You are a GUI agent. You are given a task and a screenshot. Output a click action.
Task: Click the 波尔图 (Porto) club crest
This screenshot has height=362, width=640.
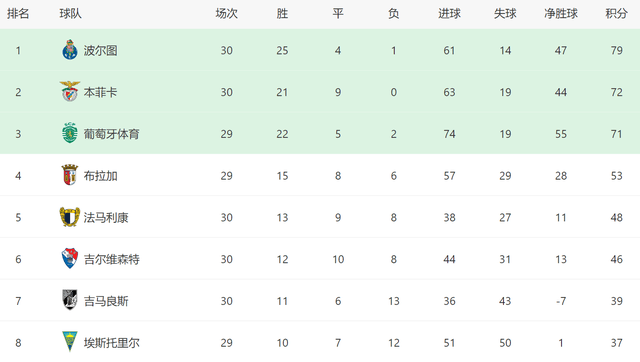70,50
